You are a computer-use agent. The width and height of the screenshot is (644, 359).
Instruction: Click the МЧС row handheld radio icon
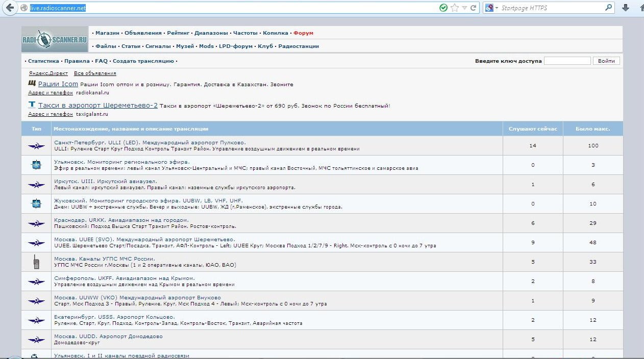(x=36, y=262)
